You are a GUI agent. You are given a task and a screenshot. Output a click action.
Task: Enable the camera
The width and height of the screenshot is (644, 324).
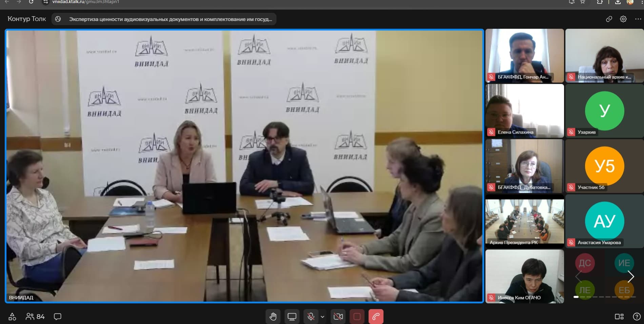click(339, 317)
